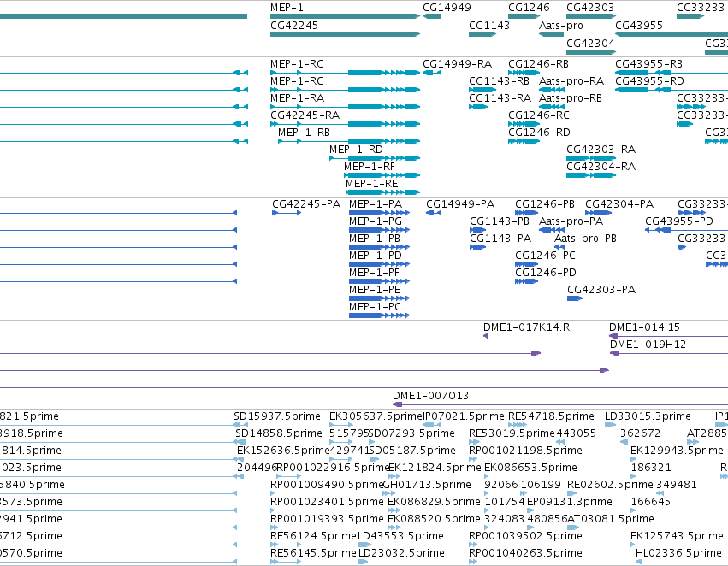Click transcript label CG14949-RA
Screen dimensions: 728x566
click(457, 64)
